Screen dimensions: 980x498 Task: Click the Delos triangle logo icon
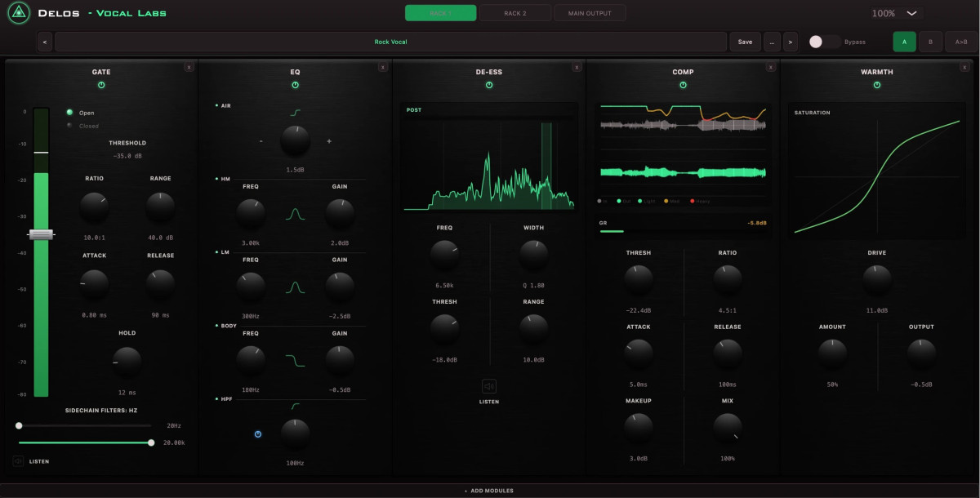pyautogui.click(x=19, y=13)
